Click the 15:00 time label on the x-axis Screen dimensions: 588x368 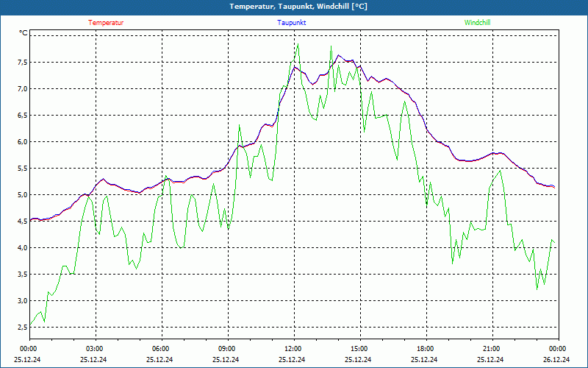point(360,348)
